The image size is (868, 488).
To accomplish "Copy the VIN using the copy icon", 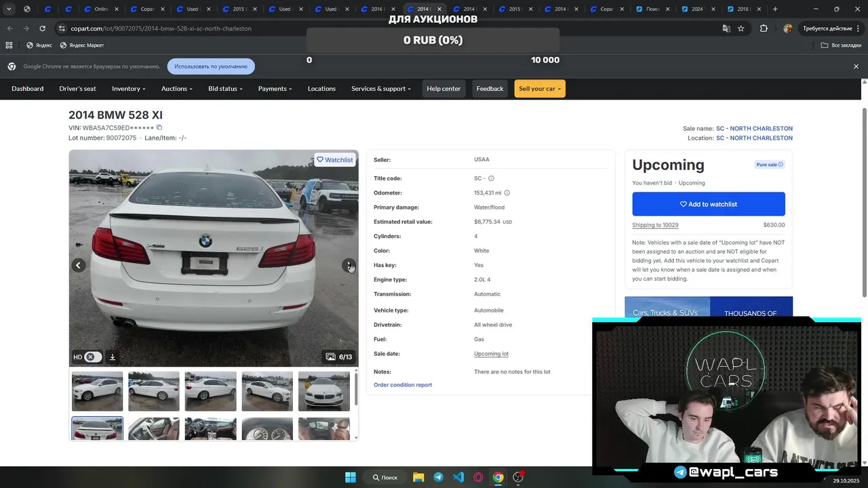I will click(x=159, y=127).
